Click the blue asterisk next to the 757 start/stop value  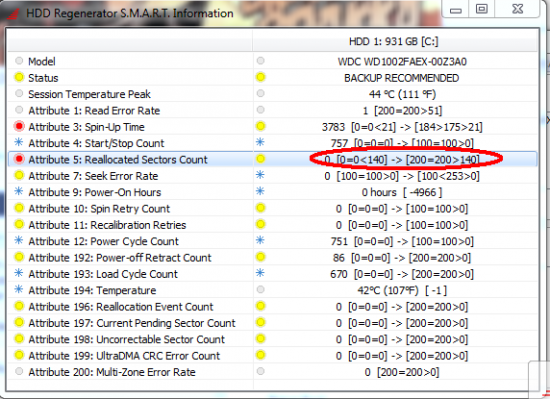coord(260,142)
